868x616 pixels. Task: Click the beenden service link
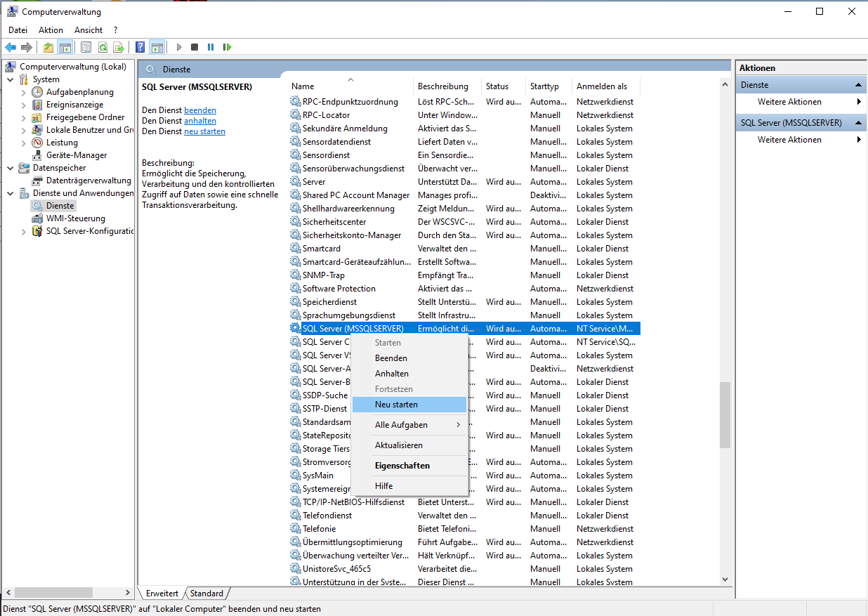click(200, 110)
